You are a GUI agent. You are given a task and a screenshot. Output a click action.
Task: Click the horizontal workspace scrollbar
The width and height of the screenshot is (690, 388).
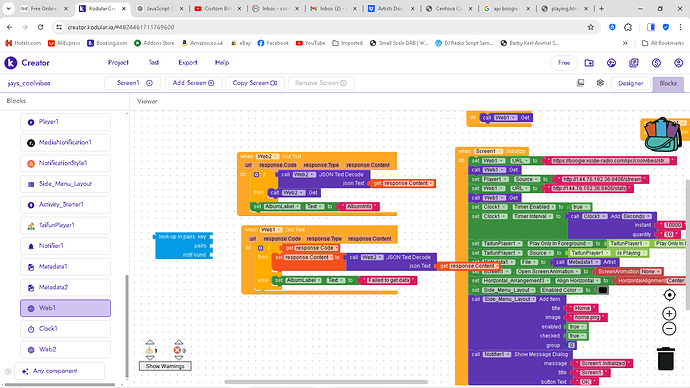[326, 382]
